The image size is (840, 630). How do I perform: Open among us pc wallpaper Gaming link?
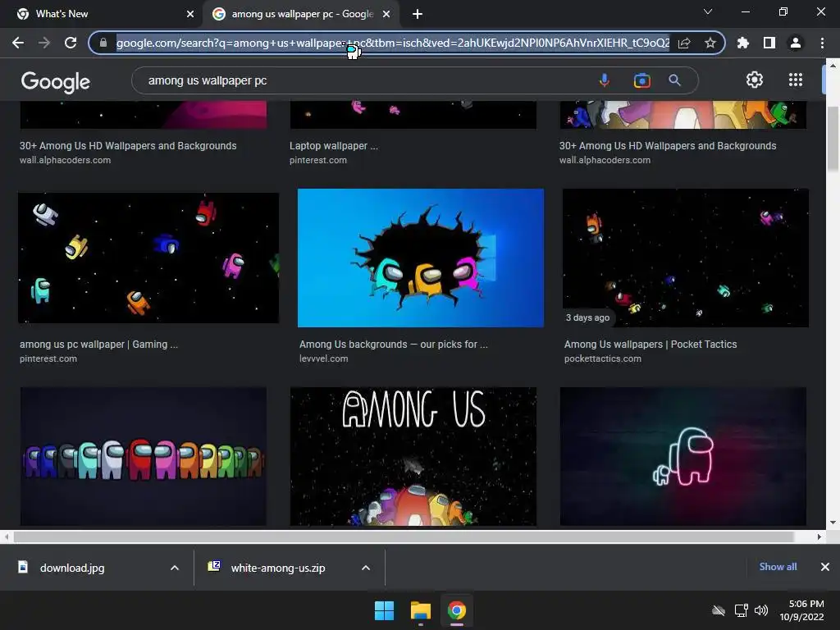coord(99,345)
